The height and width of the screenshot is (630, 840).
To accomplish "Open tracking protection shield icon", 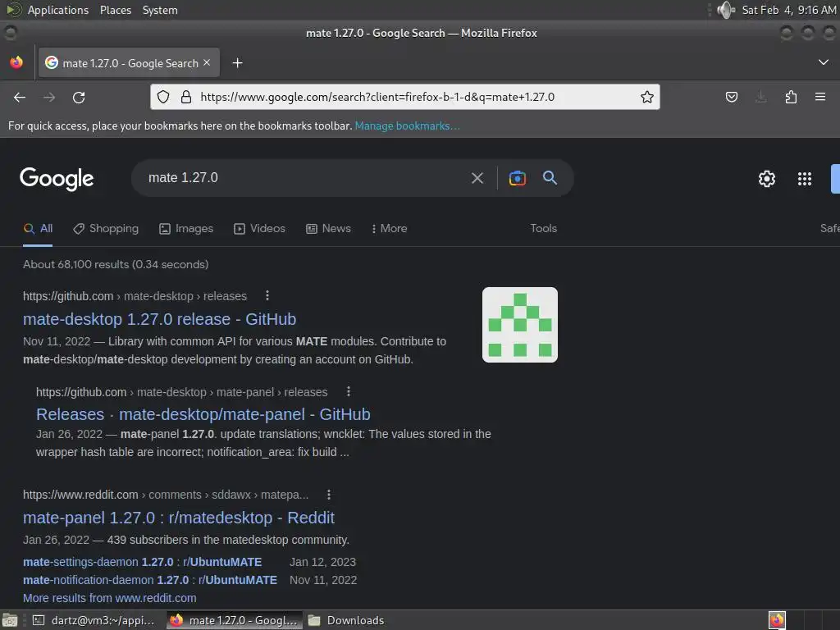I will tap(163, 97).
